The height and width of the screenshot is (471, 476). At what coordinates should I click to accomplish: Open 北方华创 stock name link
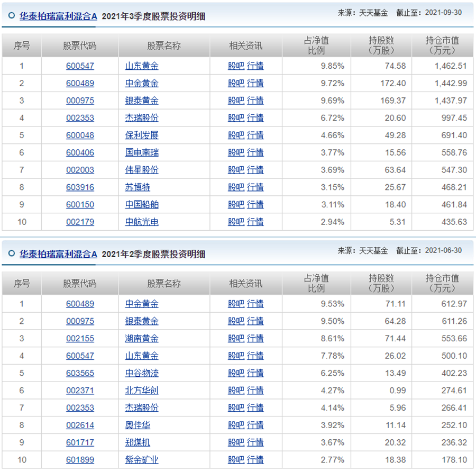pos(142,390)
